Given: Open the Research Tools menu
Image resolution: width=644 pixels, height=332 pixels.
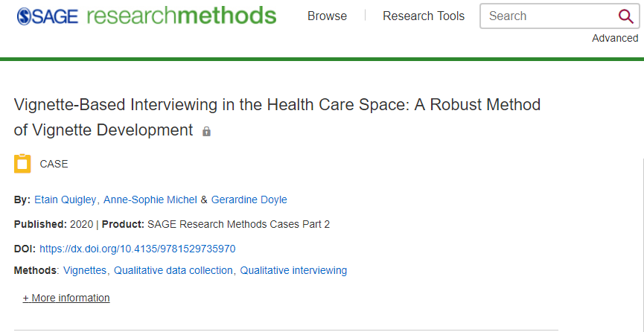Looking at the screenshot, I should pos(424,16).
